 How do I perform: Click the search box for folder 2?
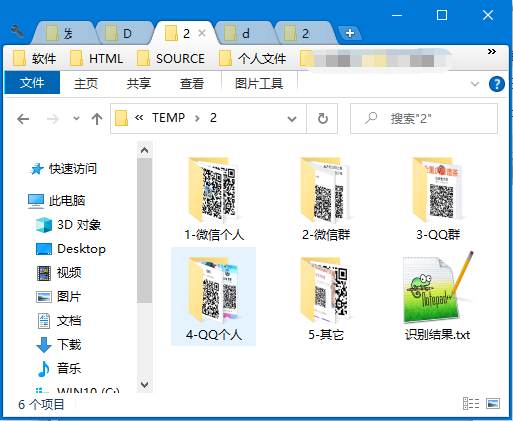(x=424, y=119)
